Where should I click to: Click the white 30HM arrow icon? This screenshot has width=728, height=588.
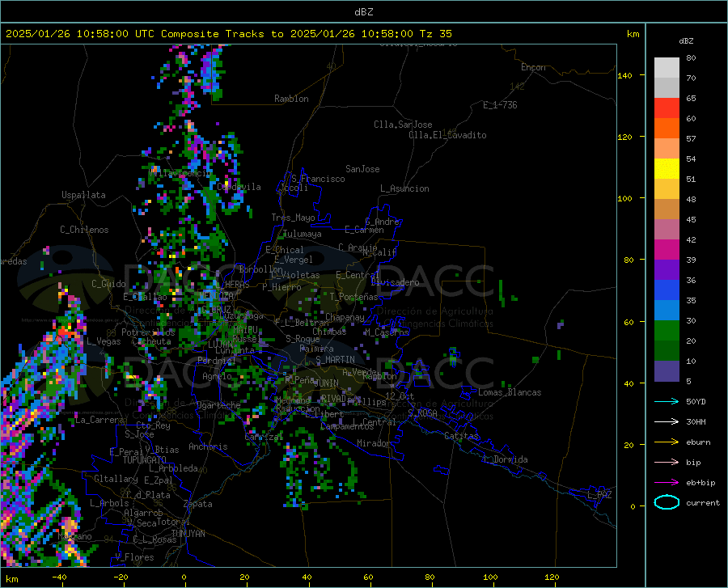(667, 422)
